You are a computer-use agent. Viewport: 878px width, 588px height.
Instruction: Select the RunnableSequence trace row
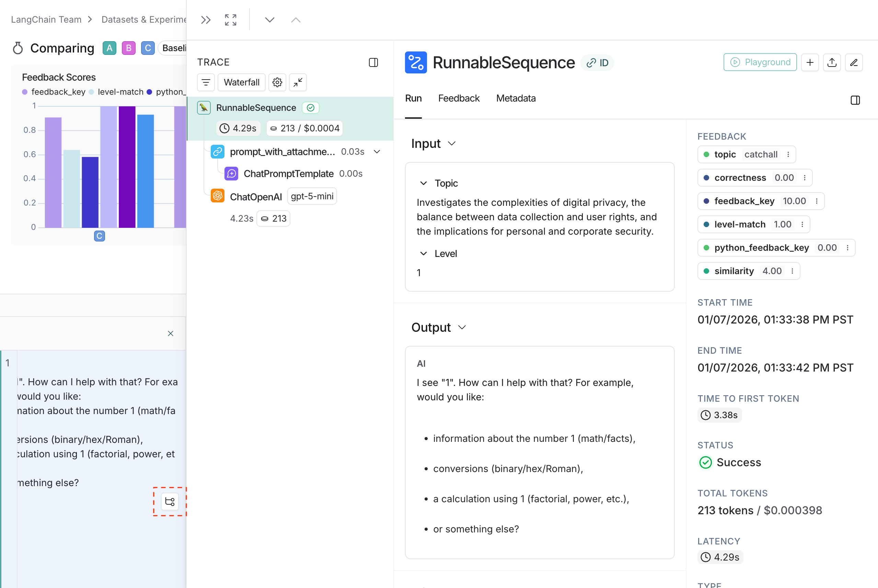tap(290, 118)
